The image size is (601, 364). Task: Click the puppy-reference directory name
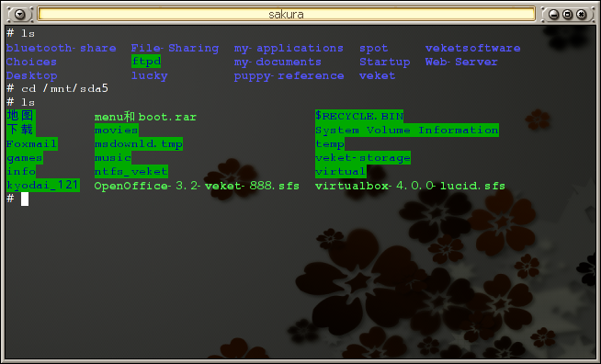point(289,76)
